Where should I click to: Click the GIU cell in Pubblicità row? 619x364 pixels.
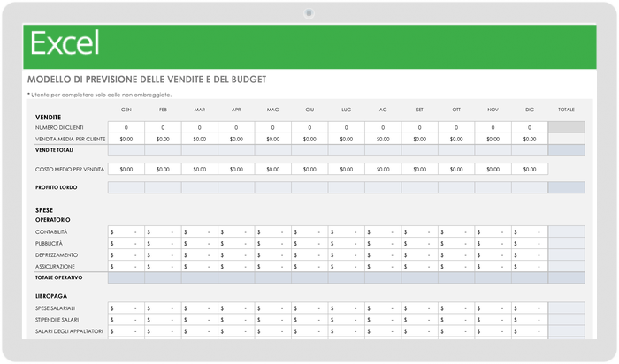[x=309, y=243]
